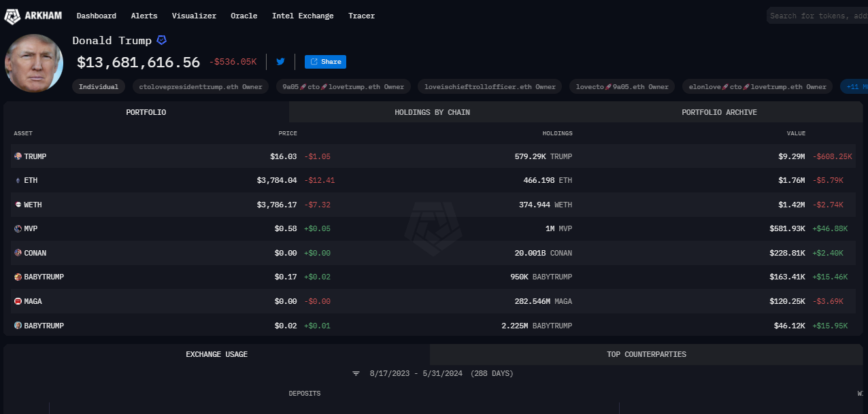Viewport: 868px width, 414px height.
Task: Click the CONAN token icon
Action: 18,253
